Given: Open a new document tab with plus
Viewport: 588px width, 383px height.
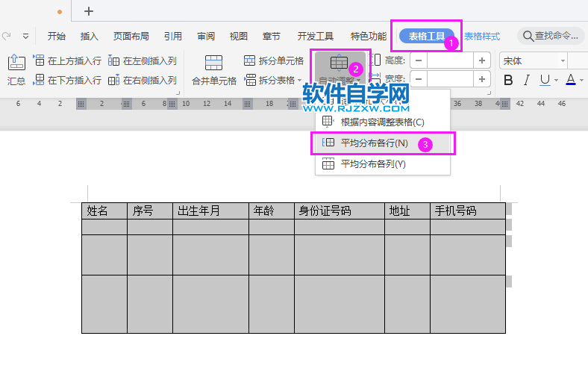Looking at the screenshot, I should click(89, 10).
